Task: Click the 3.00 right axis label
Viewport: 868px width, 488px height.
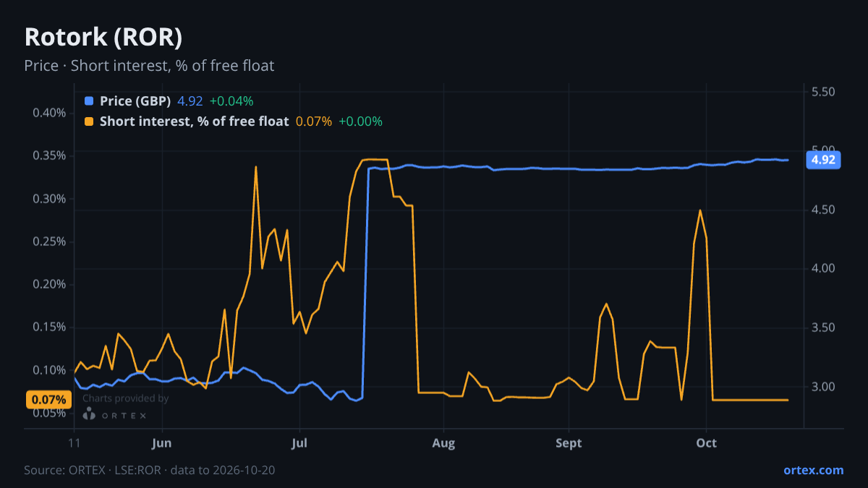Action: (823, 387)
